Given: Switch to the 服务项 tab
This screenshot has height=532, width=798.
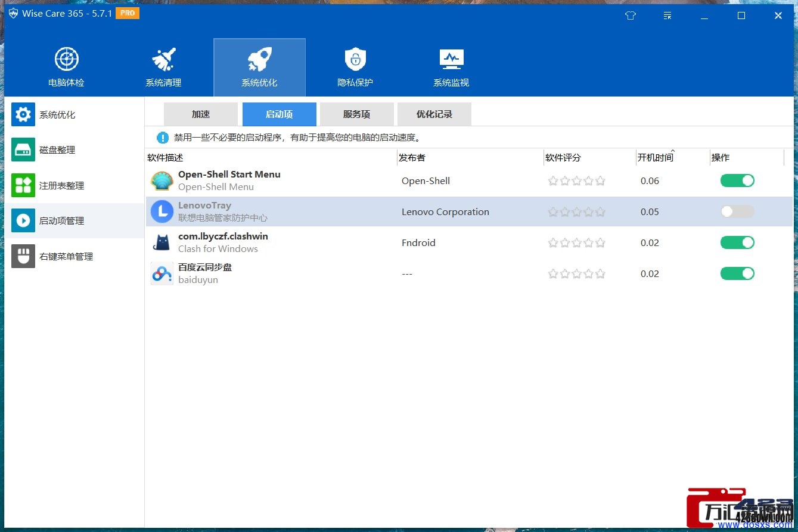Looking at the screenshot, I should 357,114.
